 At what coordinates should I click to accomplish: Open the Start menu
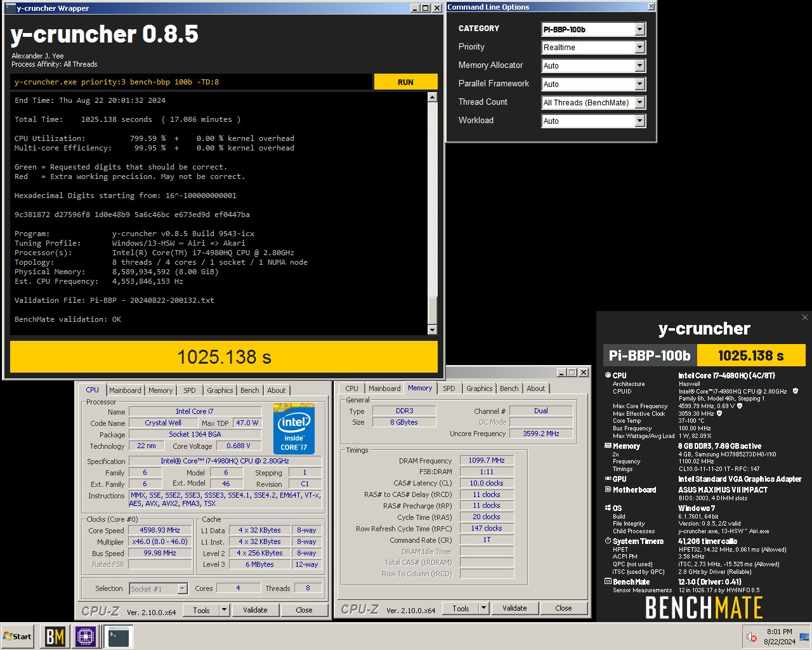click(x=18, y=636)
